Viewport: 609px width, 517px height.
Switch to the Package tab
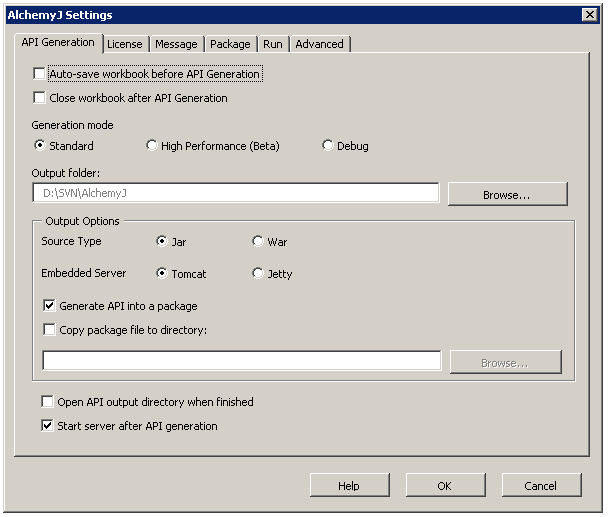(x=230, y=44)
